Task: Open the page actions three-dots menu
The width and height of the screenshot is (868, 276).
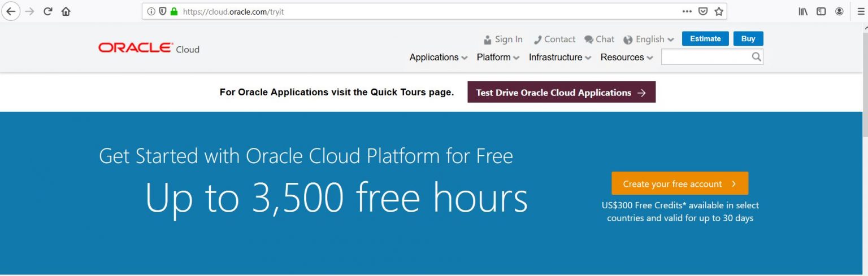Action: 687,11
